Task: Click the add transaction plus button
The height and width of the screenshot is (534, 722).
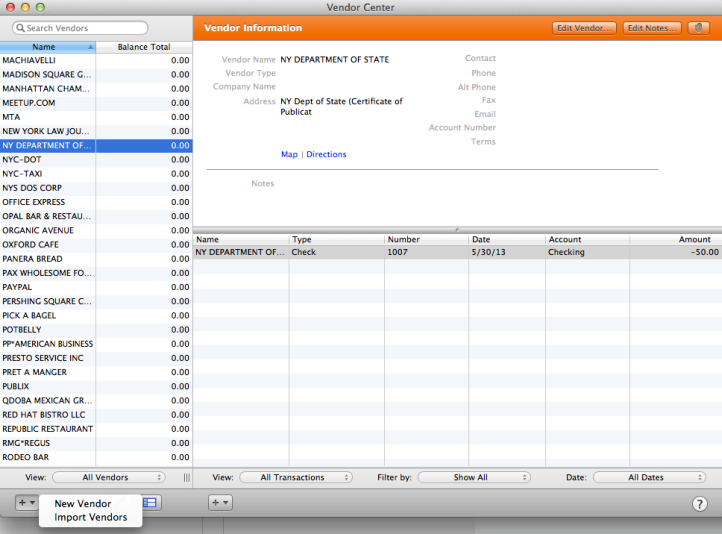Action: (220, 503)
